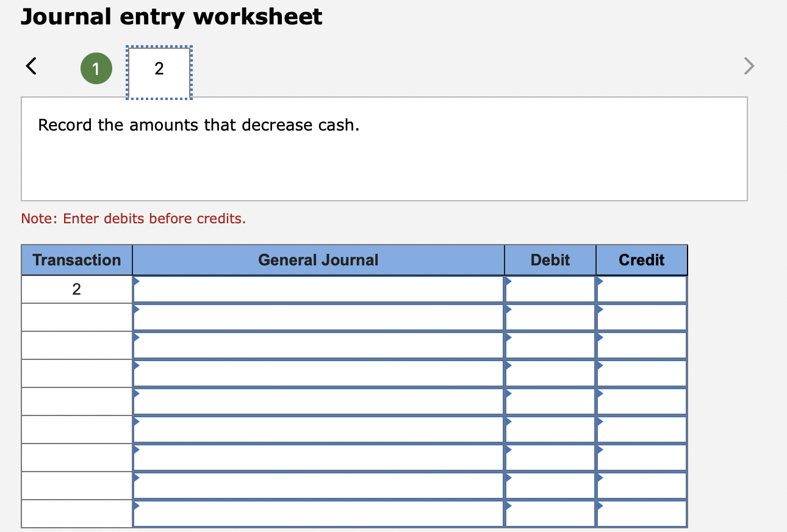Select the Credit cell in the ninth row
The height and width of the screenshot is (532, 787).
coord(642,514)
